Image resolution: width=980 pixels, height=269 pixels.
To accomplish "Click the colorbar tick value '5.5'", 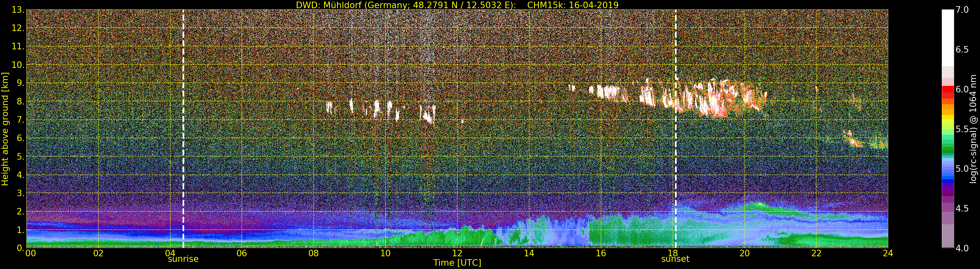I will click(x=962, y=129).
